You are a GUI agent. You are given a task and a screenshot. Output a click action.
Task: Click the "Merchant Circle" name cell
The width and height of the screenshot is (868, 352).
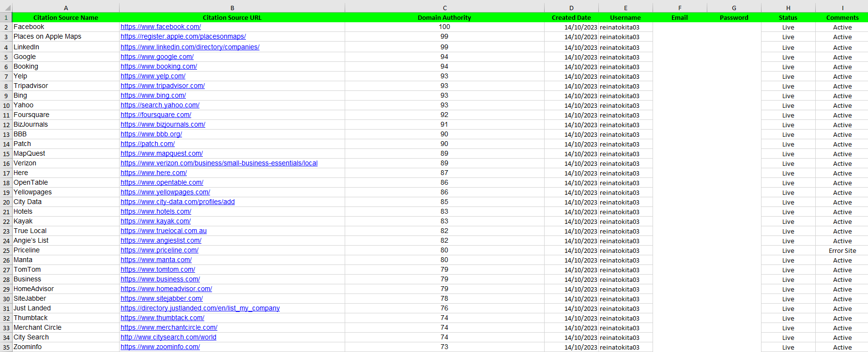[x=66, y=328]
